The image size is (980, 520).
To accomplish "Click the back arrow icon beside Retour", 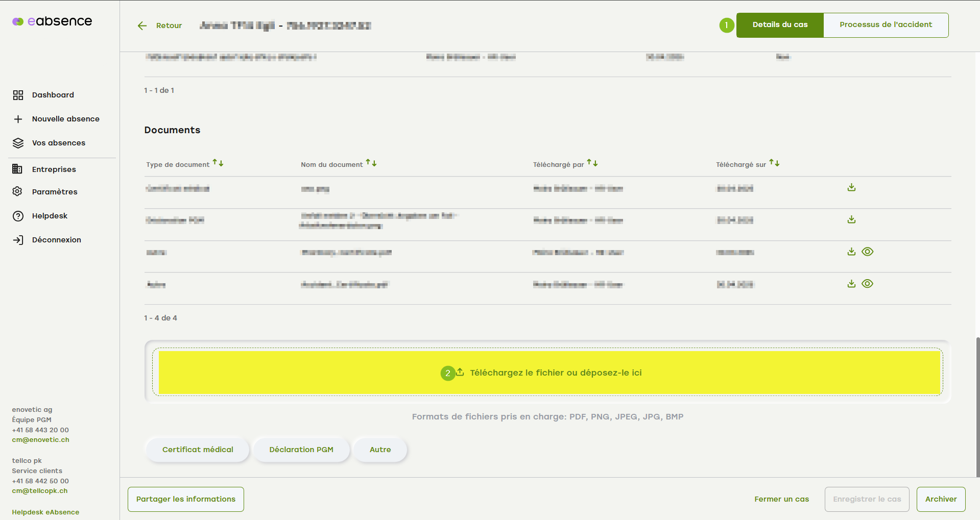I will pyautogui.click(x=142, y=26).
